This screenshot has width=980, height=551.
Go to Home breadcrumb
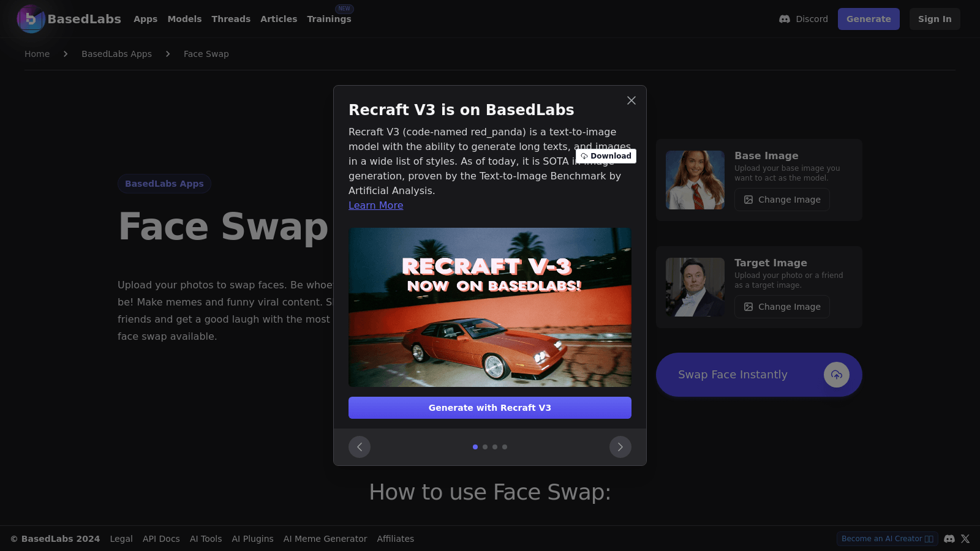(37, 54)
